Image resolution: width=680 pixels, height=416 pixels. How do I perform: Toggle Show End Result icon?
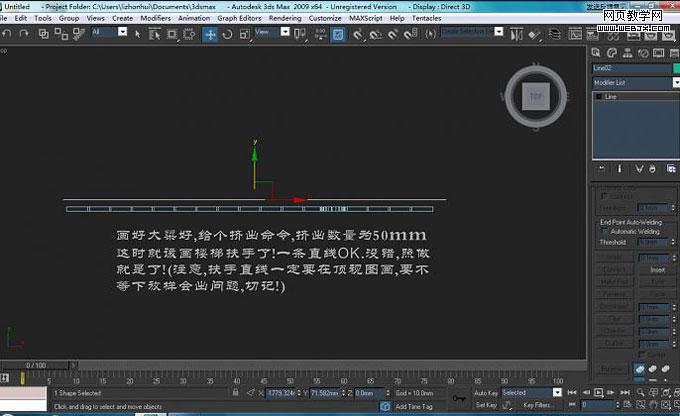click(x=619, y=169)
